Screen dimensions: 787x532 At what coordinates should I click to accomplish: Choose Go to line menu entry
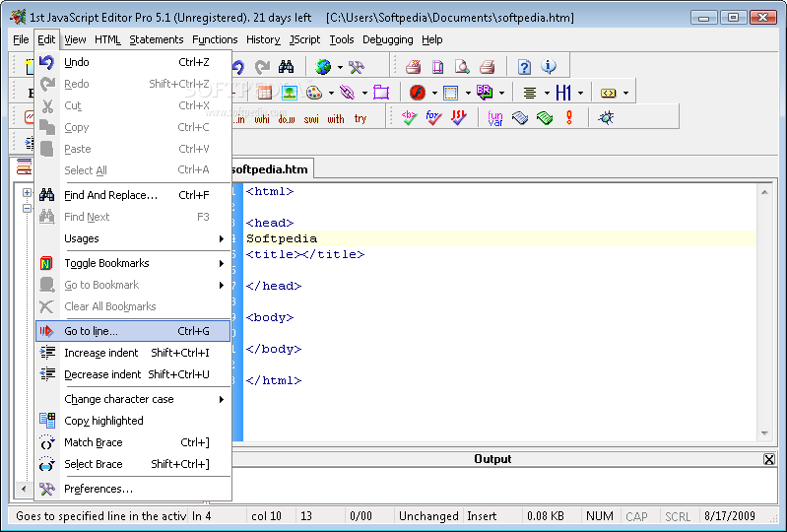point(133,331)
